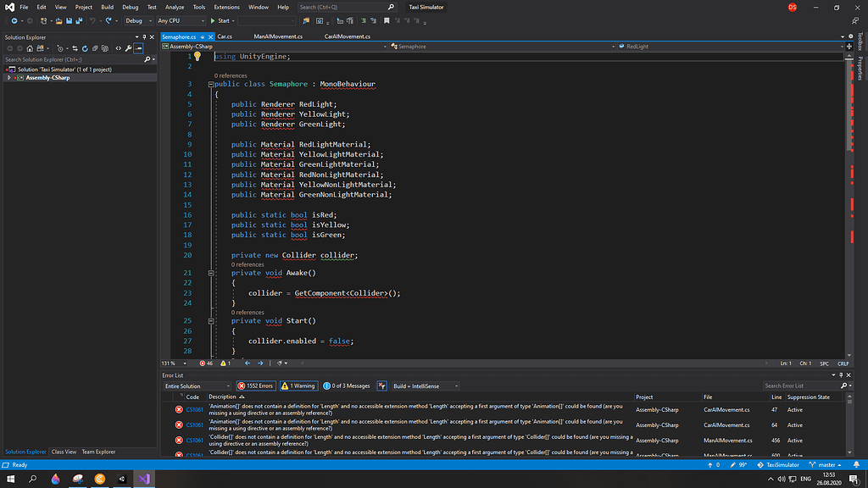Open Solution Explorer Properties wrench icon
Image resolution: width=868 pixels, height=488 pixels.
point(127,47)
